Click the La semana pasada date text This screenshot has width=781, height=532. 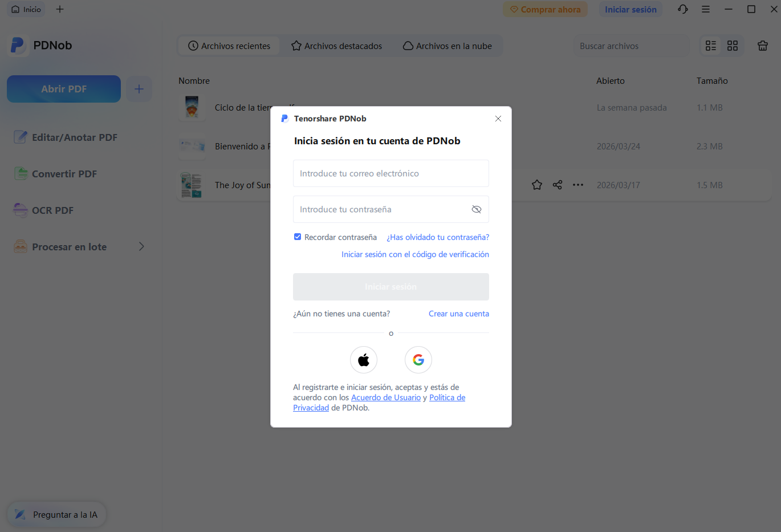632,107
